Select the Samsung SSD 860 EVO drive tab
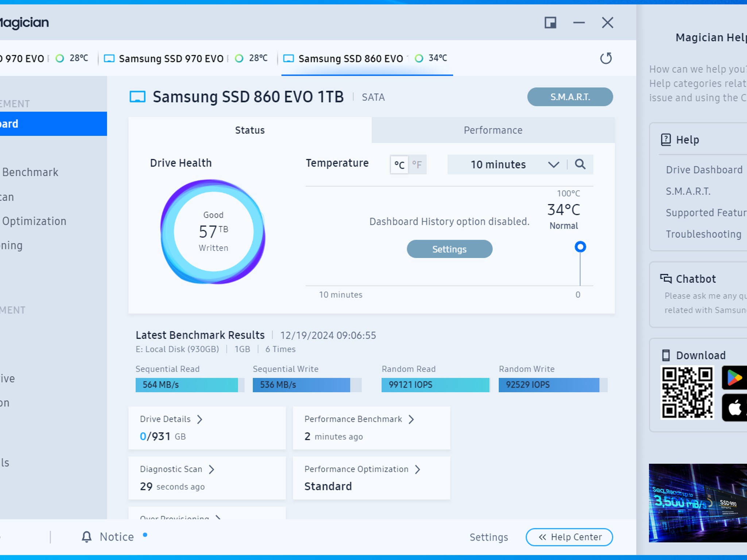Image resolution: width=747 pixels, height=560 pixels. (367, 58)
